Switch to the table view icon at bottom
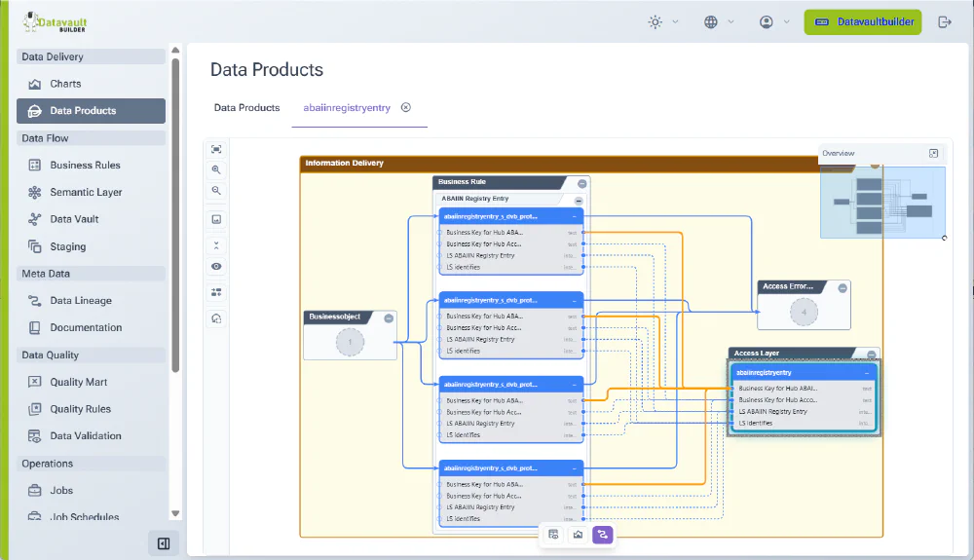The height and width of the screenshot is (560, 974). tap(553, 535)
